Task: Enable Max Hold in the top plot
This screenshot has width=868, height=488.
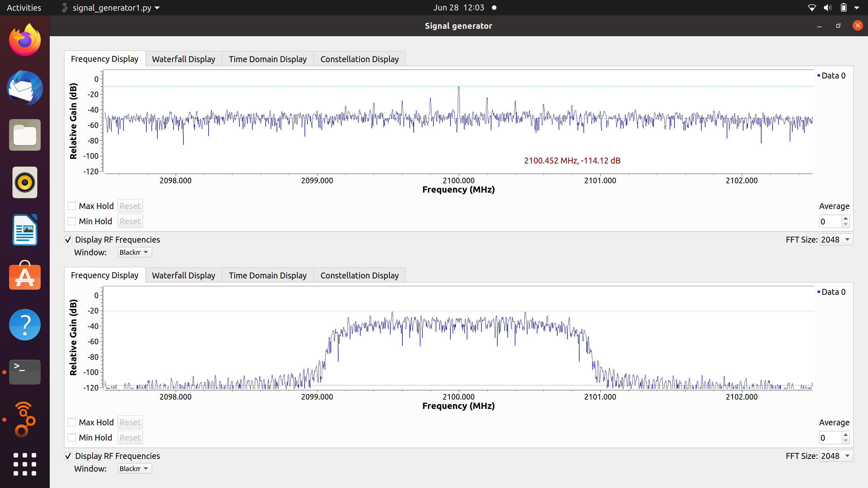Action: (x=72, y=206)
